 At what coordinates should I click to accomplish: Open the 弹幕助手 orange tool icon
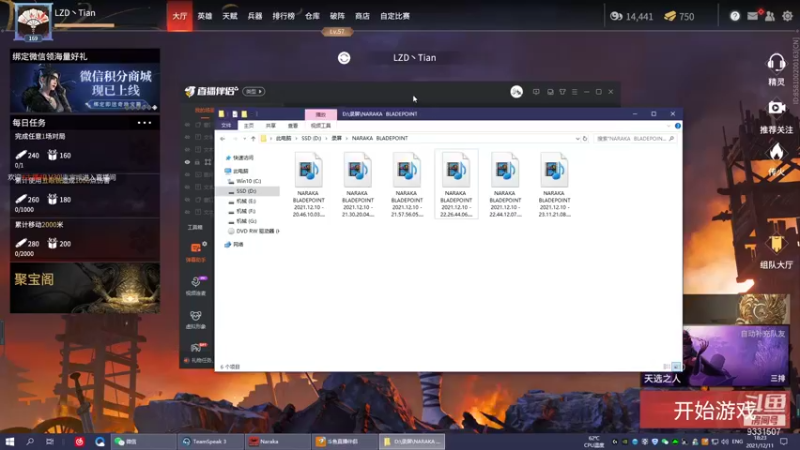click(x=195, y=248)
